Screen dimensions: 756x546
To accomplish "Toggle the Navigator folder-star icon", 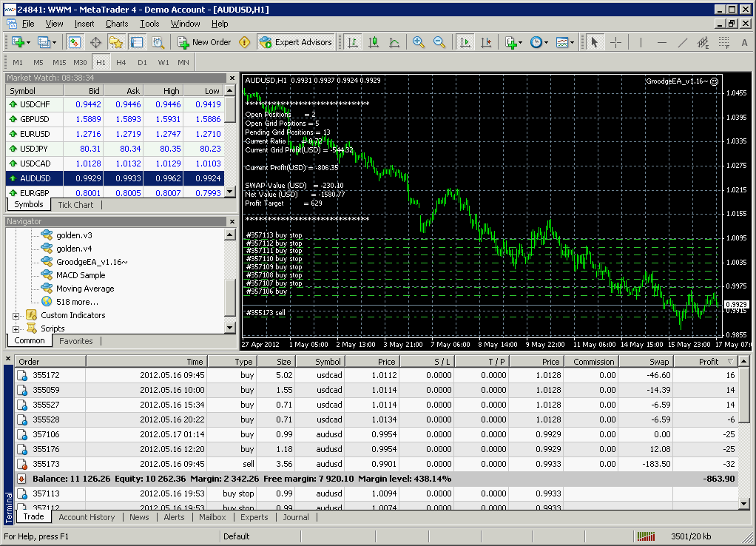I will point(116,42).
